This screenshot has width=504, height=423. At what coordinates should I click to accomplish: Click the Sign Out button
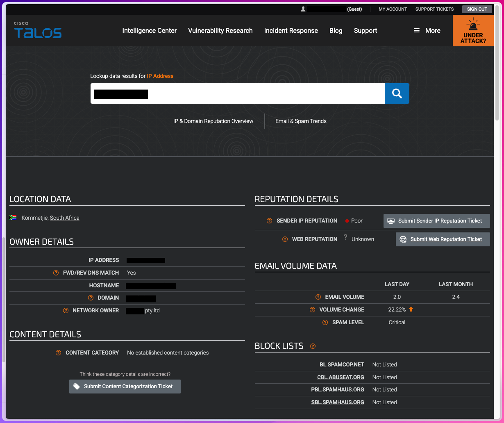pos(477,9)
